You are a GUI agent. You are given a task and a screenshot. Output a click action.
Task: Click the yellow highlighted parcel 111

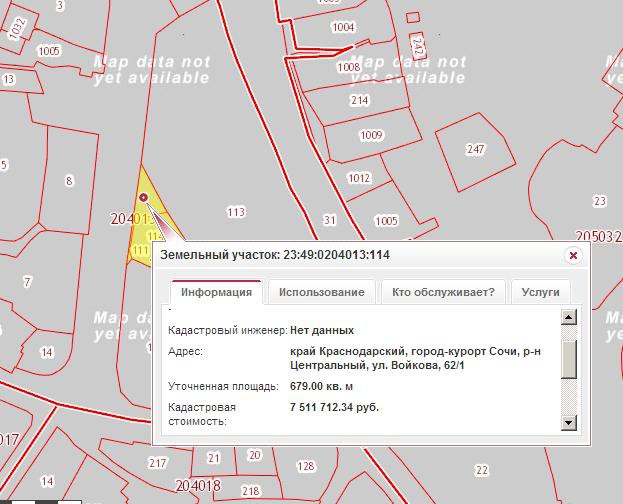[139, 249]
